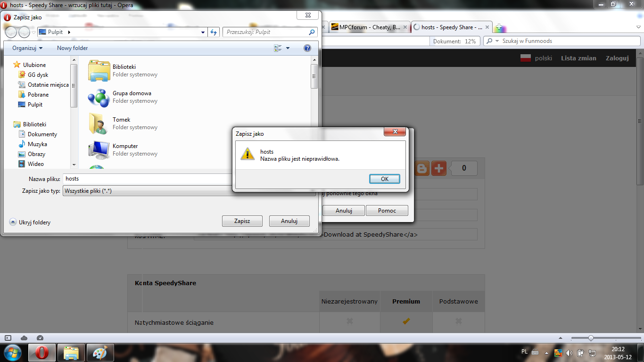
Task: Click the Opera Turbo gauge icon
Action: pyautogui.click(x=40, y=338)
